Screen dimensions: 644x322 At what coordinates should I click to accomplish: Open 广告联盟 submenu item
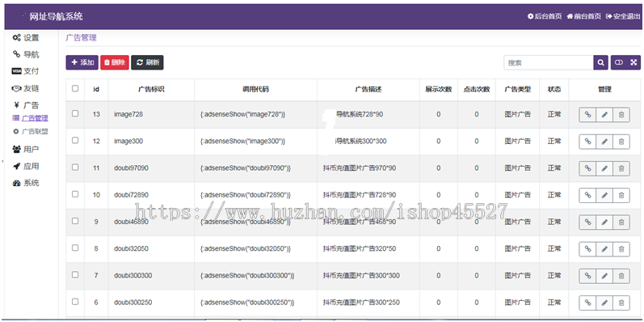coord(31,132)
